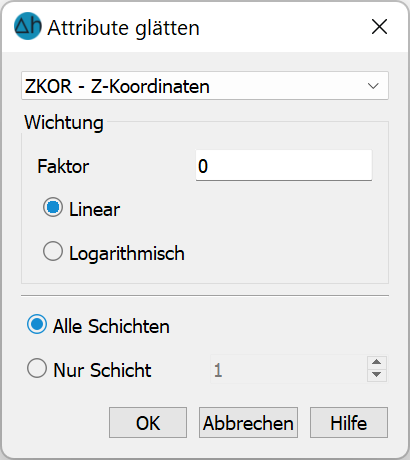Click the chevron arrow of attribute dropdown
410x460 pixels.
pos(373,86)
